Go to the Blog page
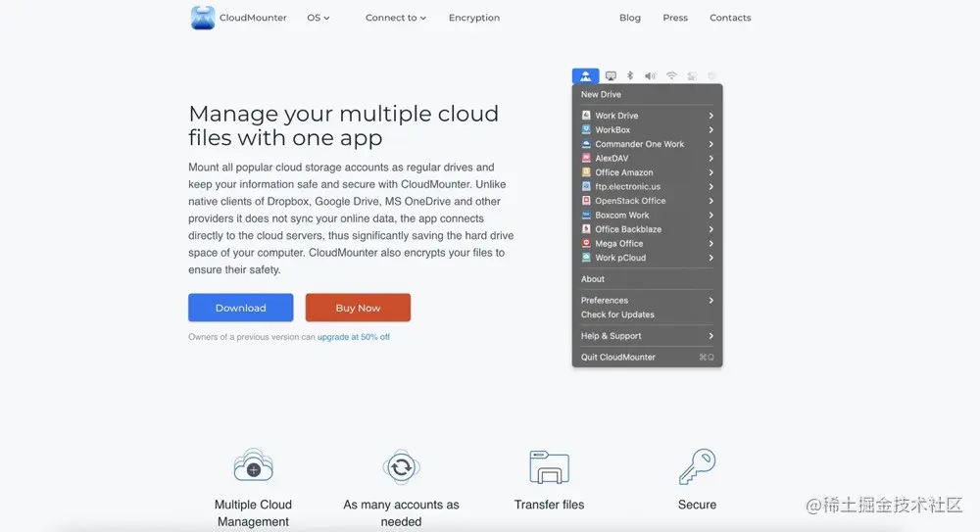Screen dimensions: 980x532 630,18
